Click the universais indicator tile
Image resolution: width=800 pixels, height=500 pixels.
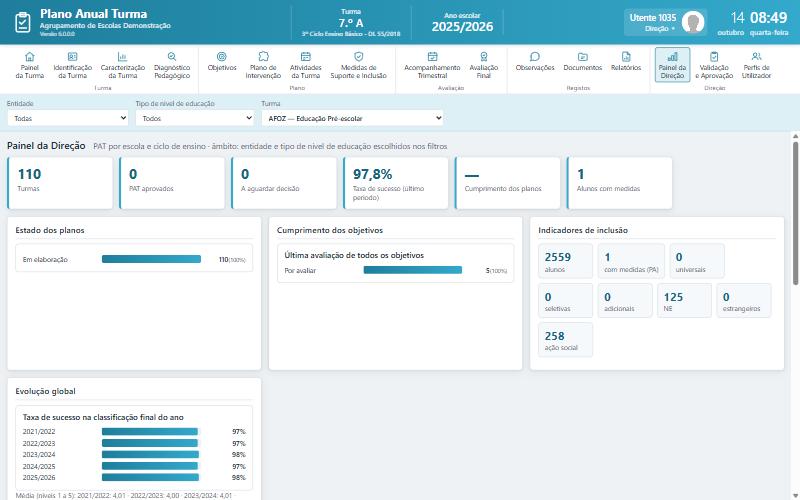click(x=697, y=261)
